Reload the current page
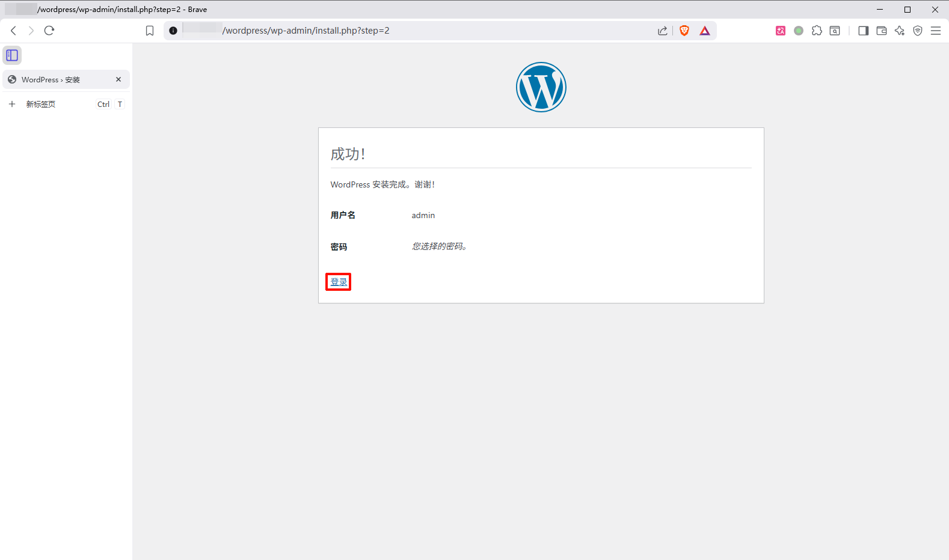Image resolution: width=949 pixels, height=560 pixels. coord(49,31)
